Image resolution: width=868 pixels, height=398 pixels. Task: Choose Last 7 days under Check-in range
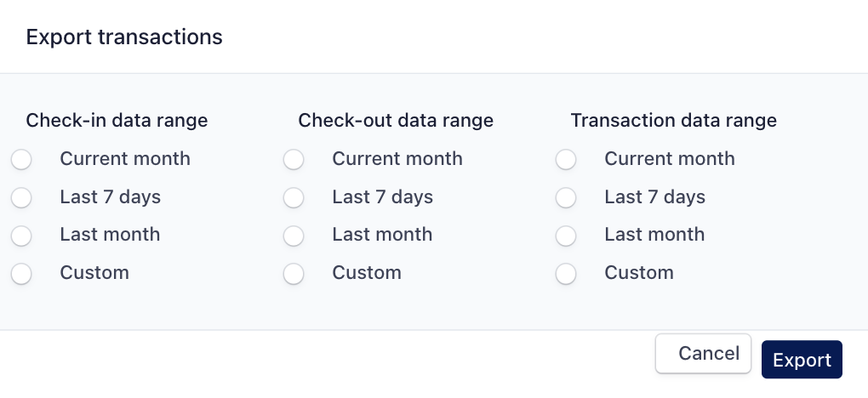tap(21, 197)
